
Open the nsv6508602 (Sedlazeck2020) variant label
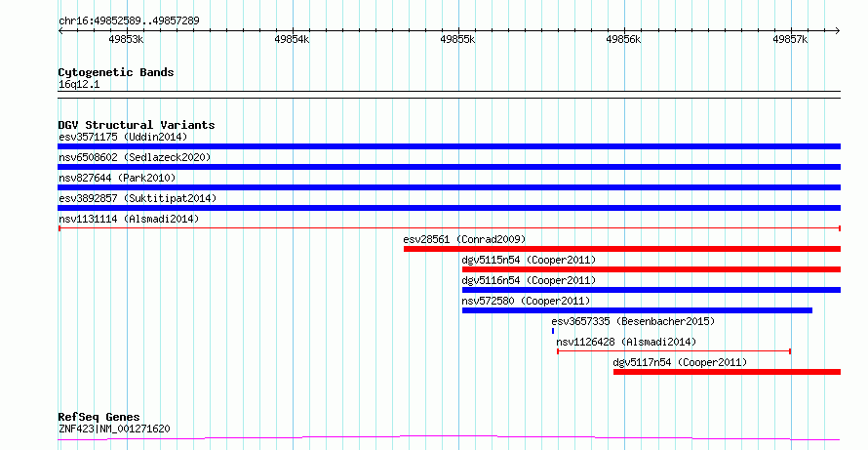click(x=135, y=157)
